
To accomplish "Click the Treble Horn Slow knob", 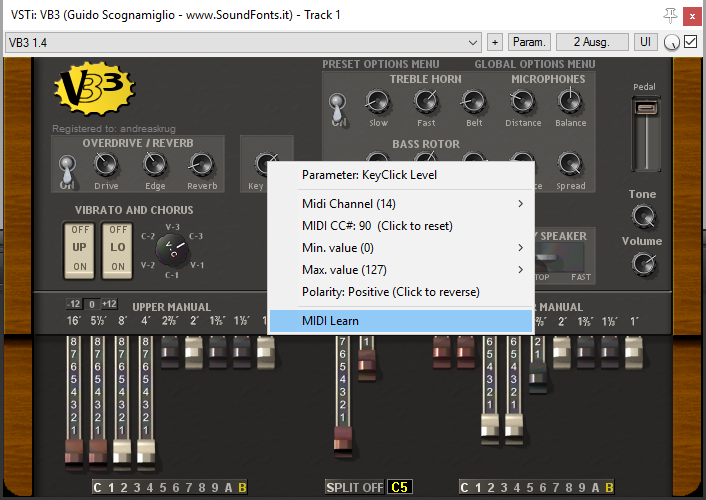I will [x=377, y=102].
